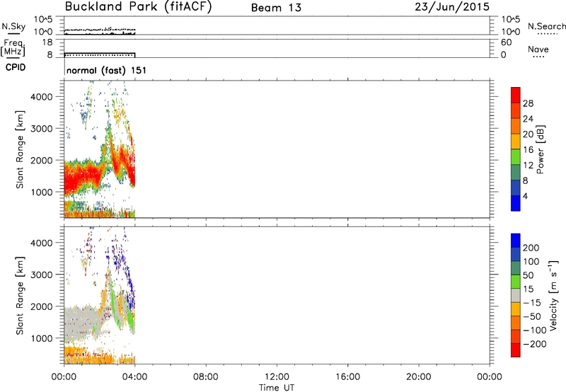Click the grey ground-scatter band in velocity panel
The image size is (566, 392).
pyautogui.click(x=81, y=323)
